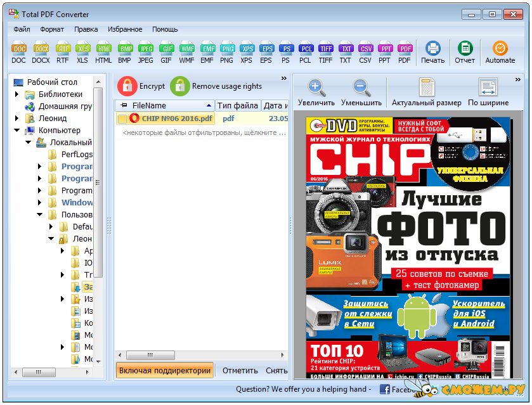Viewport: 532px width, 405px height.
Task: Collapse the Локальный disk node
Action: [x=28, y=143]
